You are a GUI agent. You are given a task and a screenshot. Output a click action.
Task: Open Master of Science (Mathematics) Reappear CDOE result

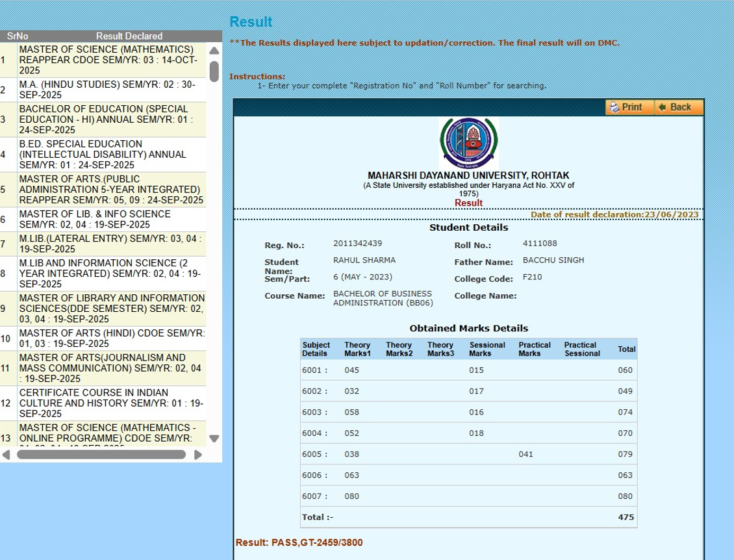103,60
